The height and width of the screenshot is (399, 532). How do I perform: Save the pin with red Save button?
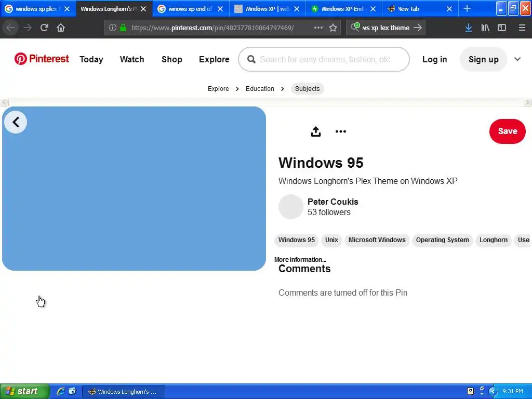(x=507, y=131)
